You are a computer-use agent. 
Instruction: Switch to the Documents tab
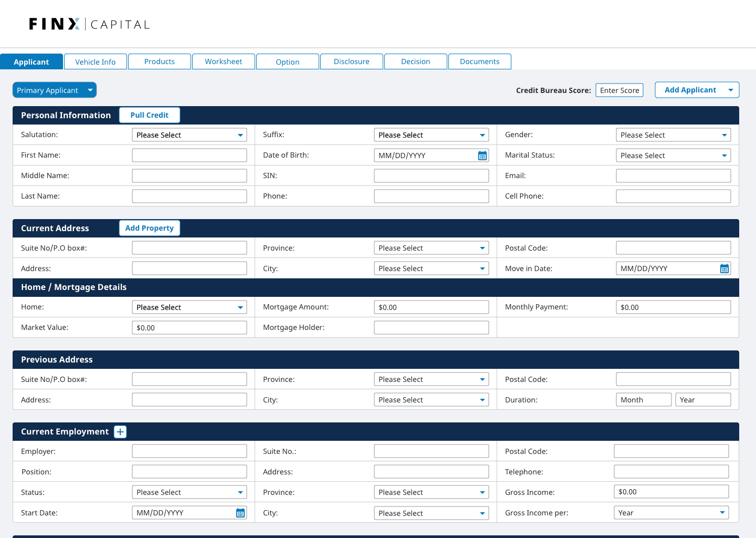pyautogui.click(x=480, y=61)
